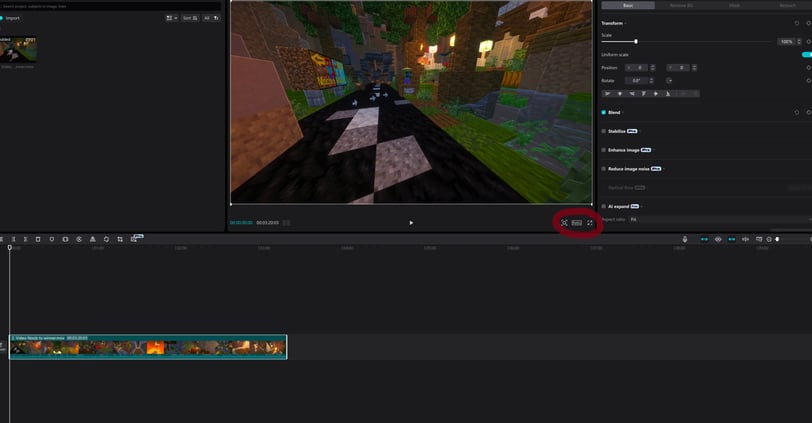Image resolution: width=812 pixels, height=423 pixels.
Task: Click the marker icon in timeline toolbar
Action: [52, 239]
